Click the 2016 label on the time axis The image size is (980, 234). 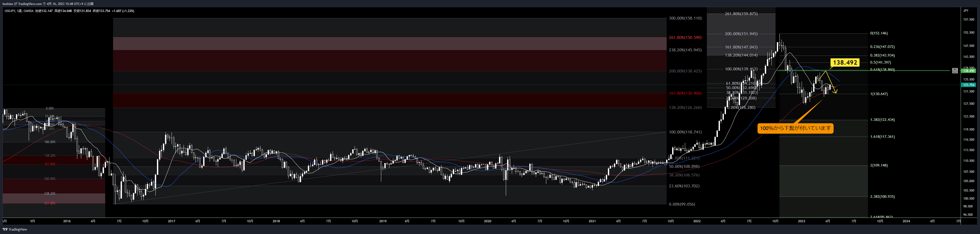click(x=67, y=221)
